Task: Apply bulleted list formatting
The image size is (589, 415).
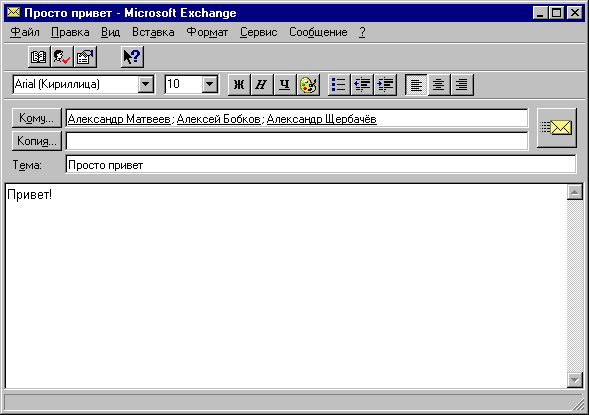Action: point(339,85)
